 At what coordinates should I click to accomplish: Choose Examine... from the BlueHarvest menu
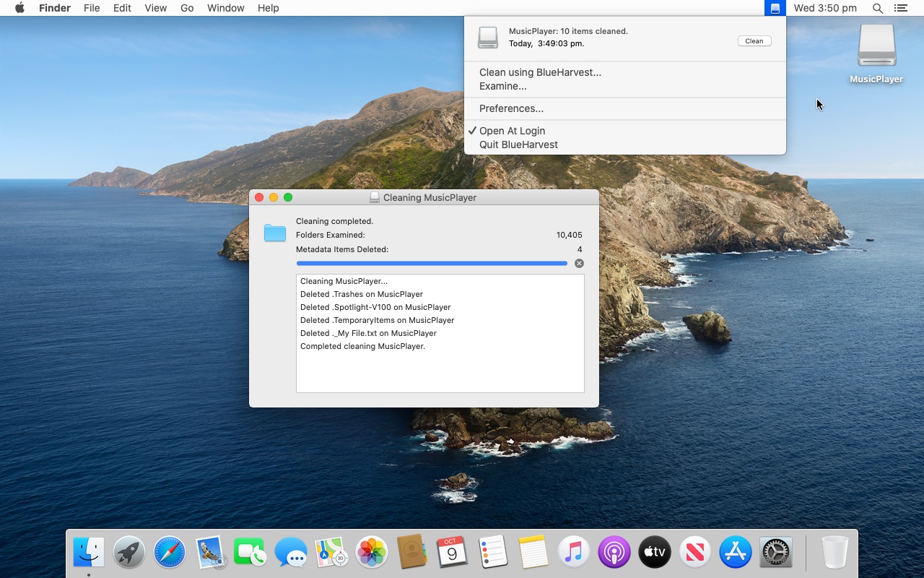501,86
